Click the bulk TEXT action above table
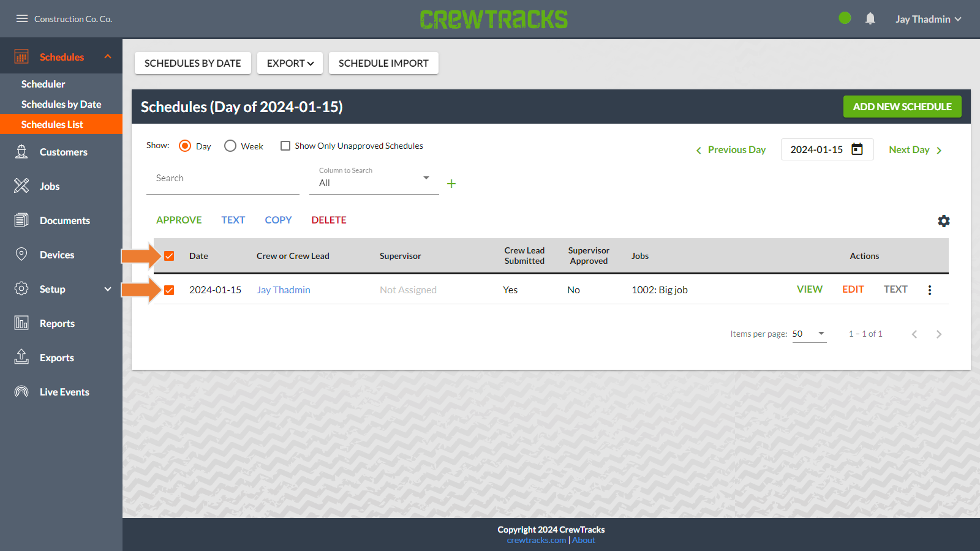980x551 pixels. [233, 220]
